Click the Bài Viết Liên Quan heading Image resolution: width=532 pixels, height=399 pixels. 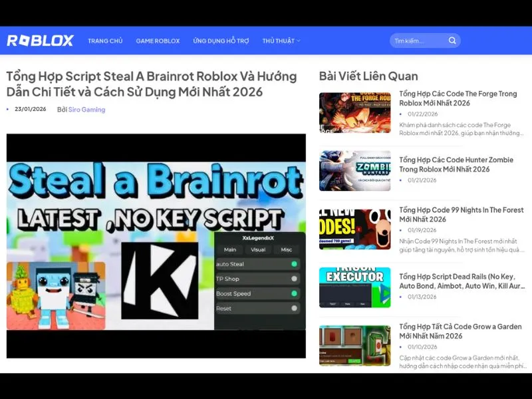point(368,76)
